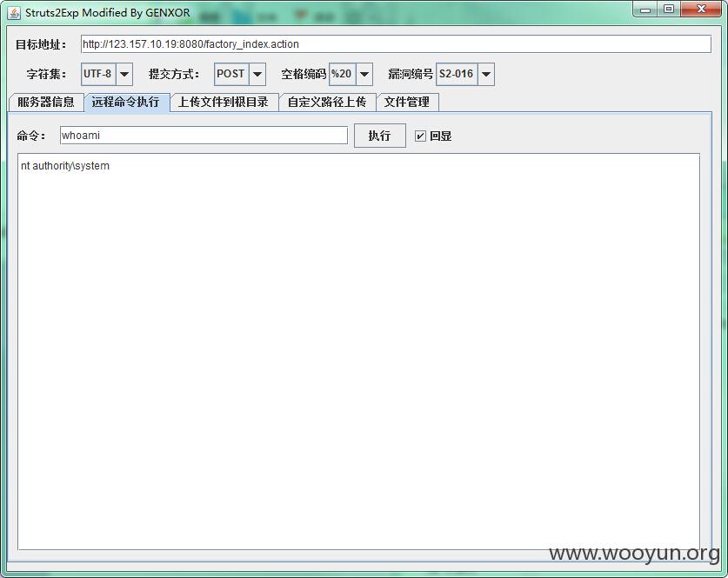Click the 执行 execute button
This screenshot has width=728, height=578.
(x=380, y=136)
